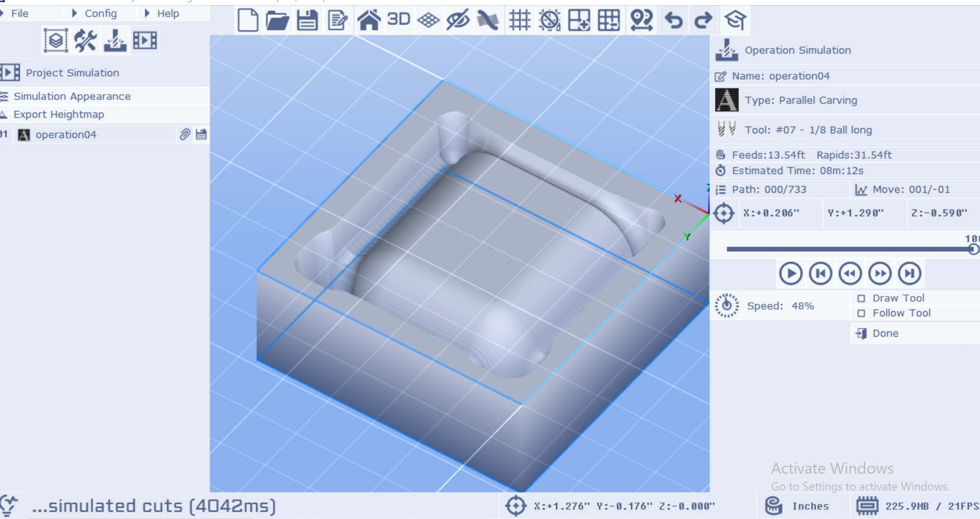Click the X:+0.206" coordinate value
The height and width of the screenshot is (519, 980).
[x=771, y=213]
